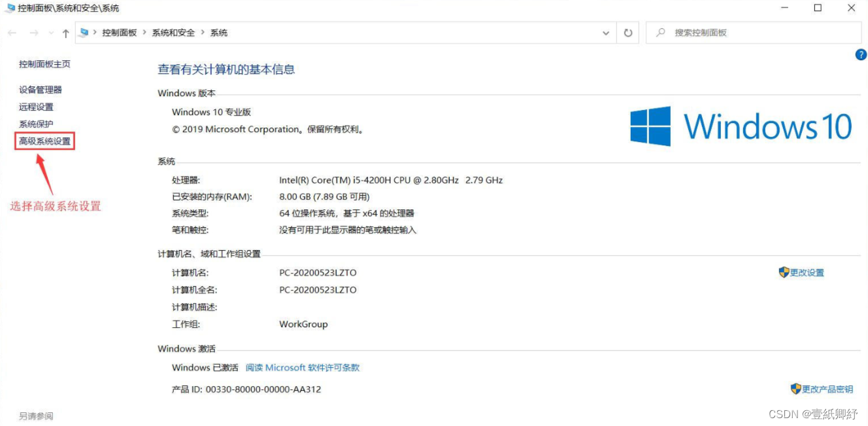Open address bar history dropdown
The width and height of the screenshot is (868, 426).
pyautogui.click(x=605, y=33)
